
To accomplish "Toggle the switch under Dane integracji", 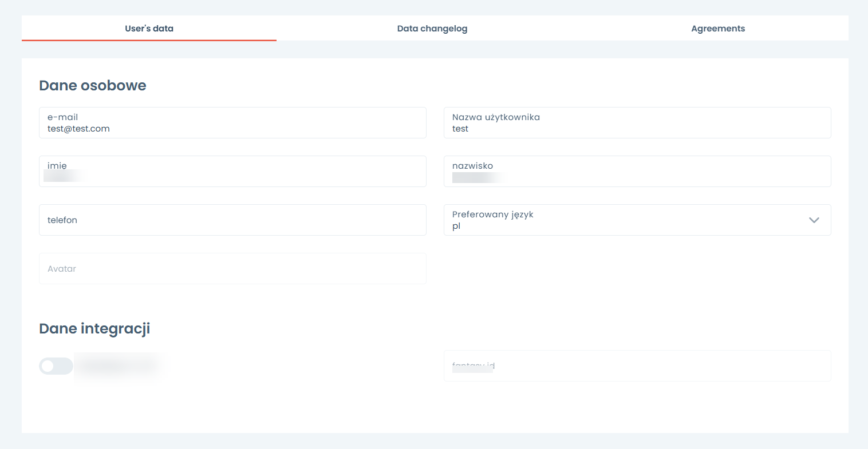I will pyautogui.click(x=56, y=366).
